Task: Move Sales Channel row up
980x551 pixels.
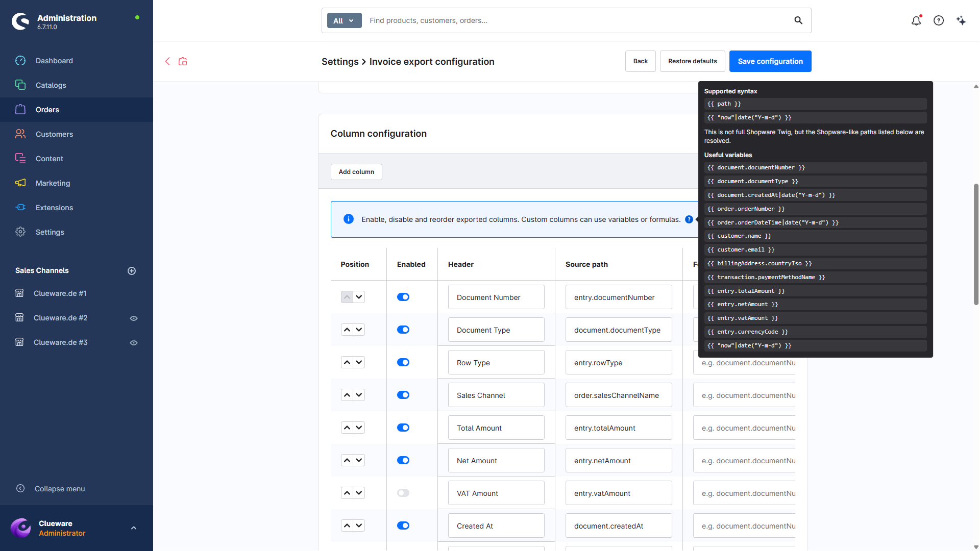Action: point(347,395)
